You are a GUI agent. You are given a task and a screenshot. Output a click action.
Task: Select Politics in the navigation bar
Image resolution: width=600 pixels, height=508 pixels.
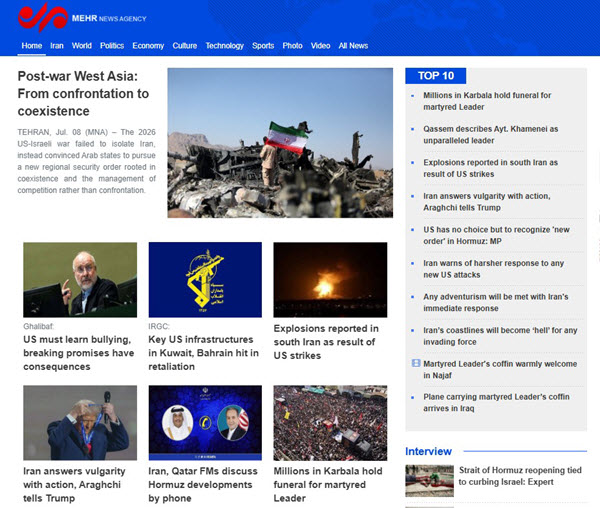[x=112, y=46]
